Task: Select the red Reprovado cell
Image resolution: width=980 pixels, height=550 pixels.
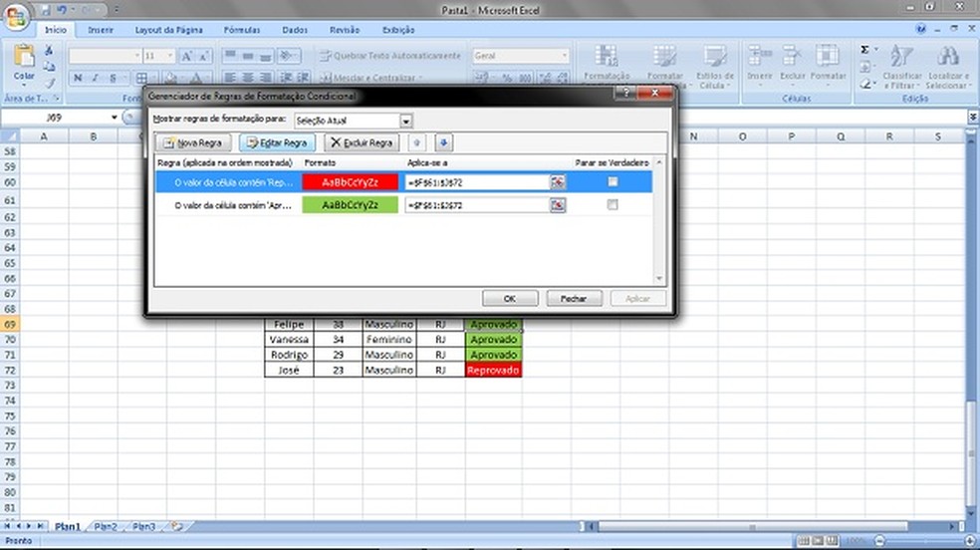Action: pyautogui.click(x=493, y=370)
